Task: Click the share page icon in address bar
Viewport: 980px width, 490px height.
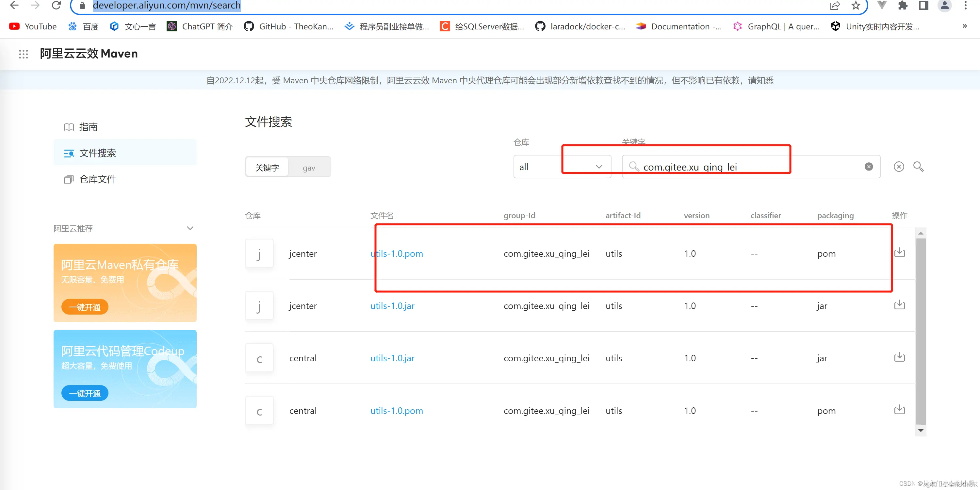Action: tap(835, 5)
